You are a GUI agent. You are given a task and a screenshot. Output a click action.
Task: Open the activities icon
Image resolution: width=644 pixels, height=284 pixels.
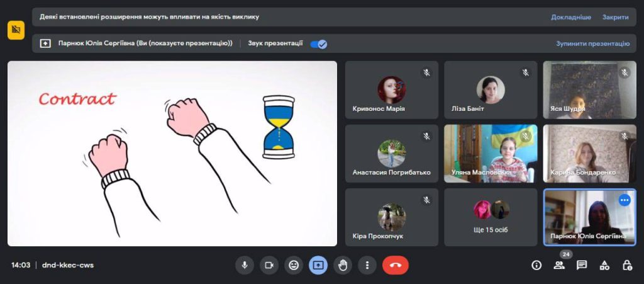point(604,265)
